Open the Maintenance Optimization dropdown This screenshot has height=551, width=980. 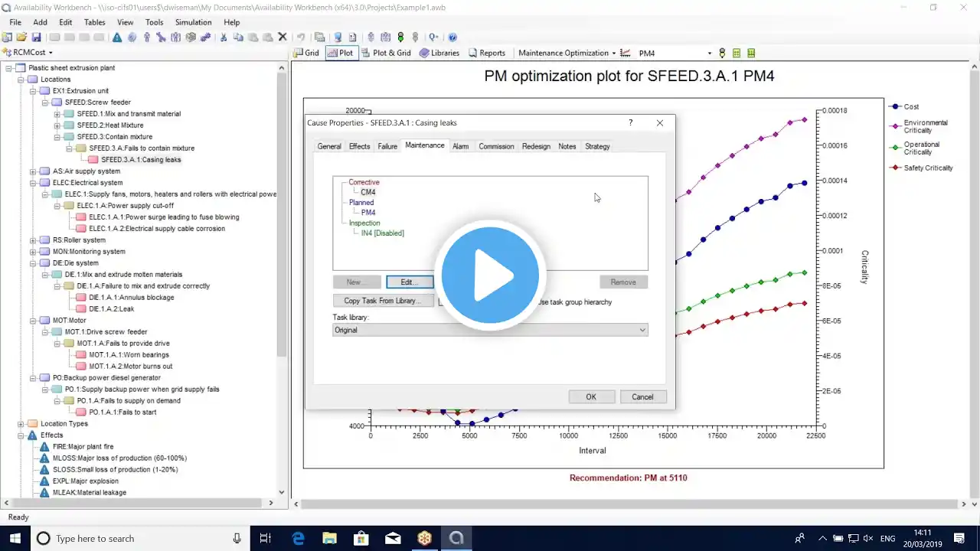(567, 54)
